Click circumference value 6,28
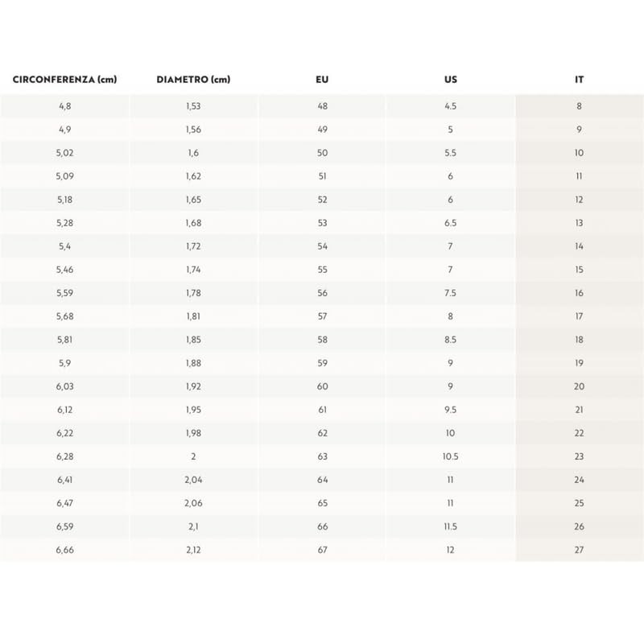This screenshot has width=644, height=644. 64,456
